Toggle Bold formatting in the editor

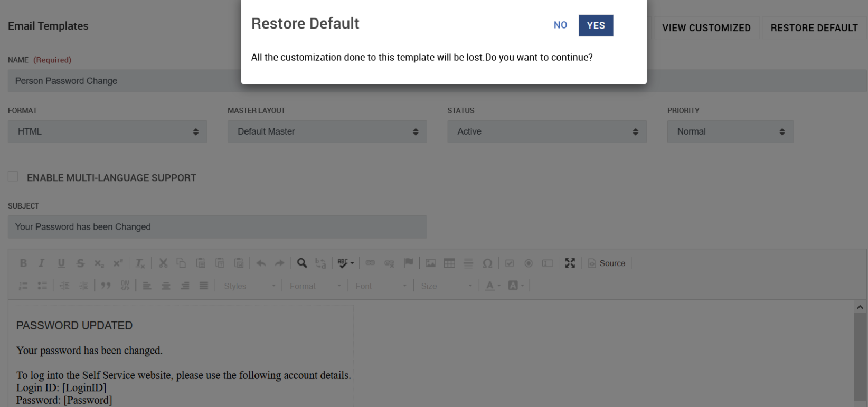(23, 263)
